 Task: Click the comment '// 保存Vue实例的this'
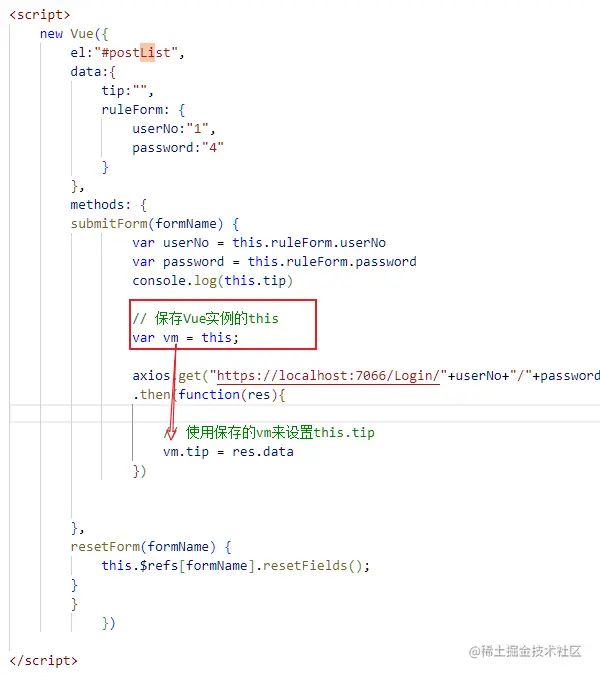205,319
